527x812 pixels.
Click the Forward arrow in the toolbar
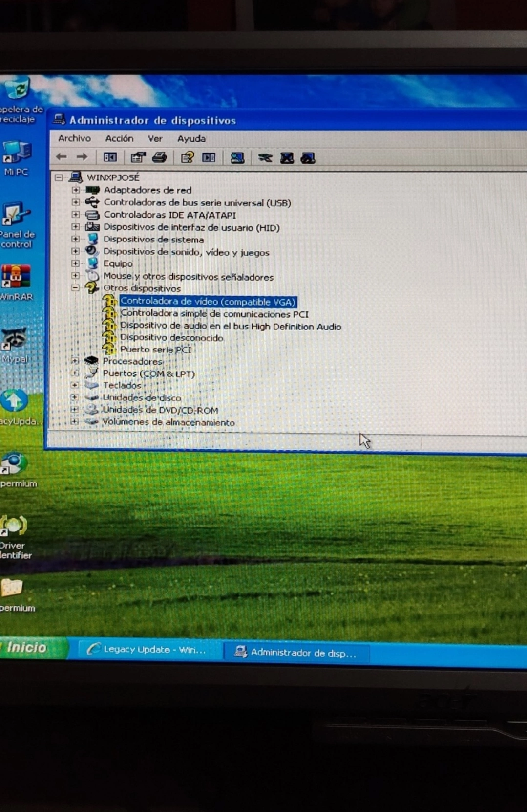coord(82,157)
